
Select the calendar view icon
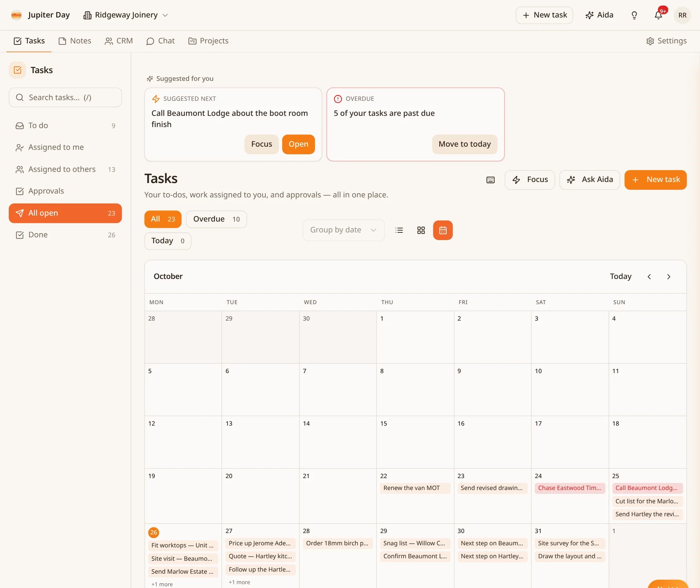click(x=443, y=230)
